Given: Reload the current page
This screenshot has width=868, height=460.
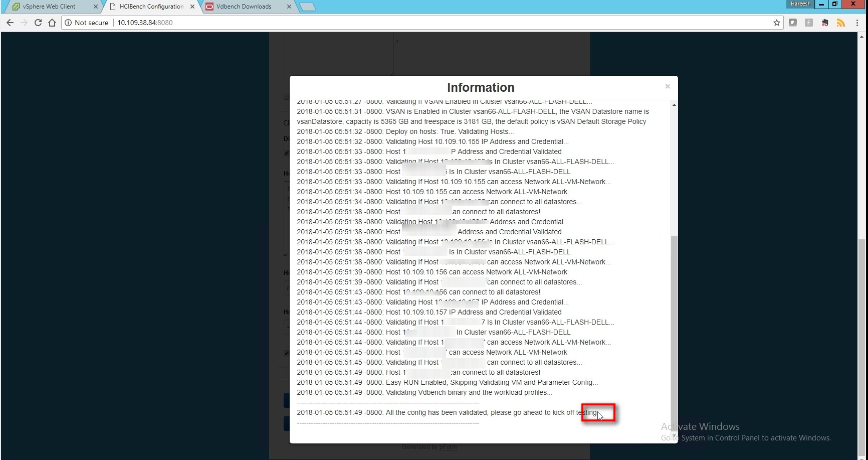Looking at the screenshot, I should (x=38, y=23).
